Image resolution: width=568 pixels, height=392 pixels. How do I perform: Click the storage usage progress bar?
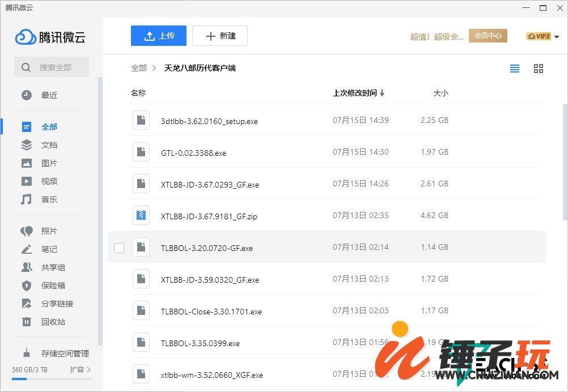point(50,378)
